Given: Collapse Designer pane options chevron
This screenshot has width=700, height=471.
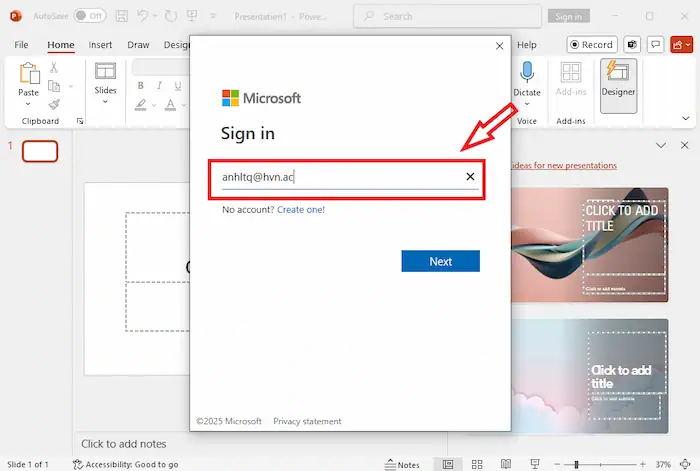Looking at the screenshot, I should (x=661, y=145).
